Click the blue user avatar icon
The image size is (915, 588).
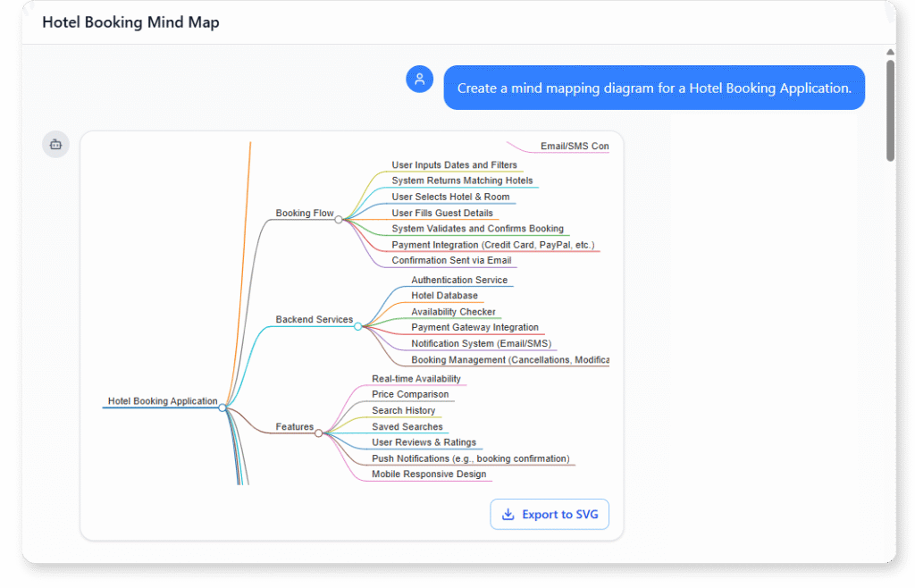coord(419,79)
